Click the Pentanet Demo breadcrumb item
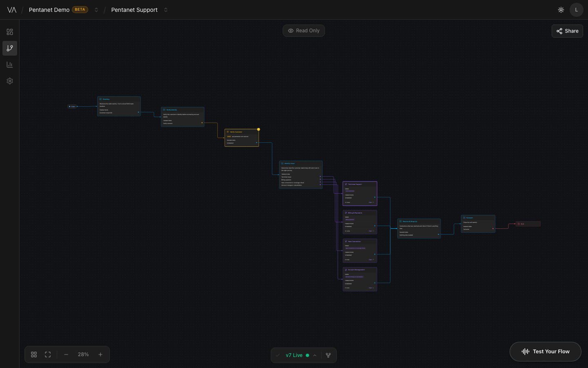 [x=49, y=9]
